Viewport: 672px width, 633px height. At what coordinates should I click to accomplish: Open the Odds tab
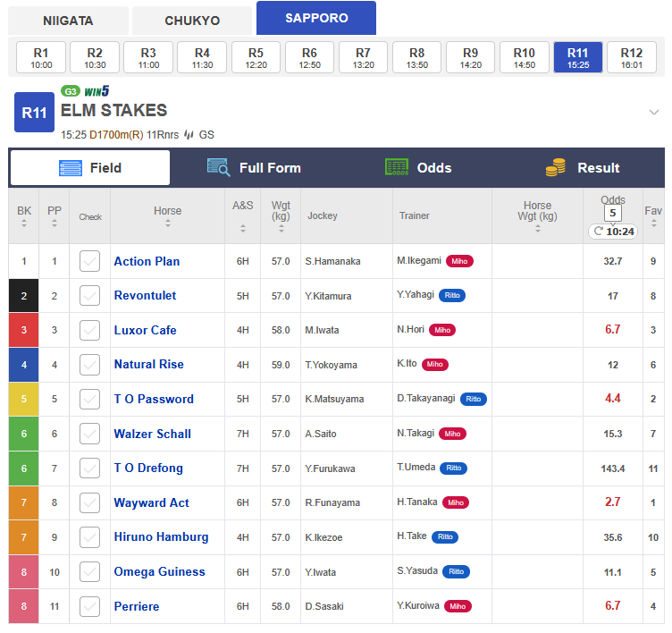pyautogui.click(x=418, y=168)
